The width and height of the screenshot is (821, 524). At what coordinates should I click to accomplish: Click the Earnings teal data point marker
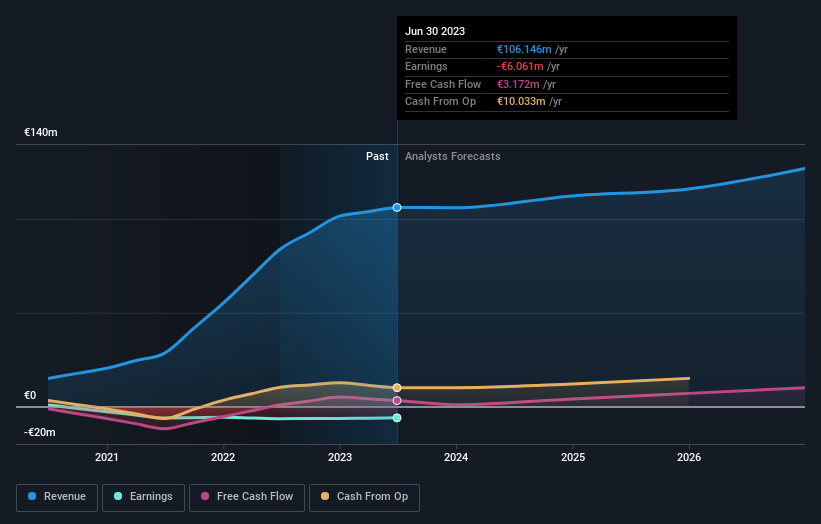pos(397,418)
